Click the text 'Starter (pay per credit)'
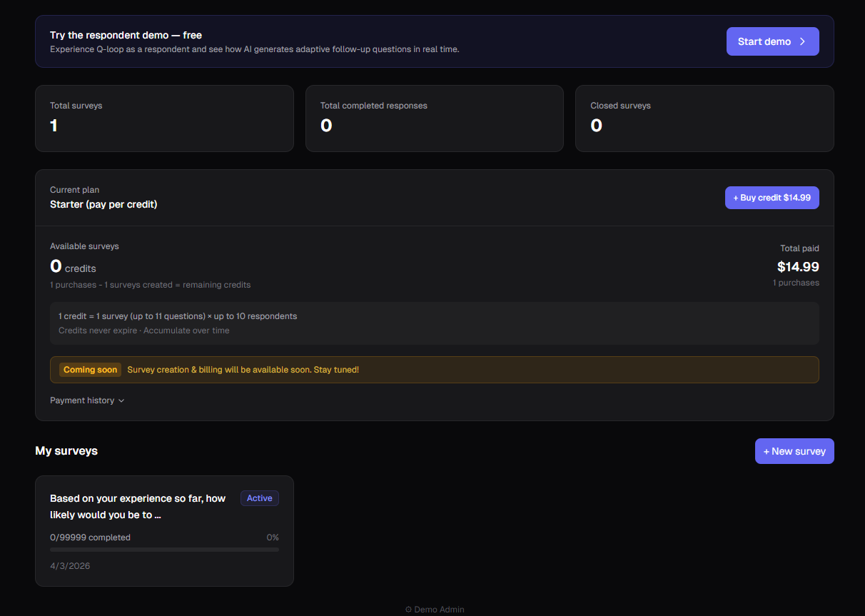 coord(103,204)
